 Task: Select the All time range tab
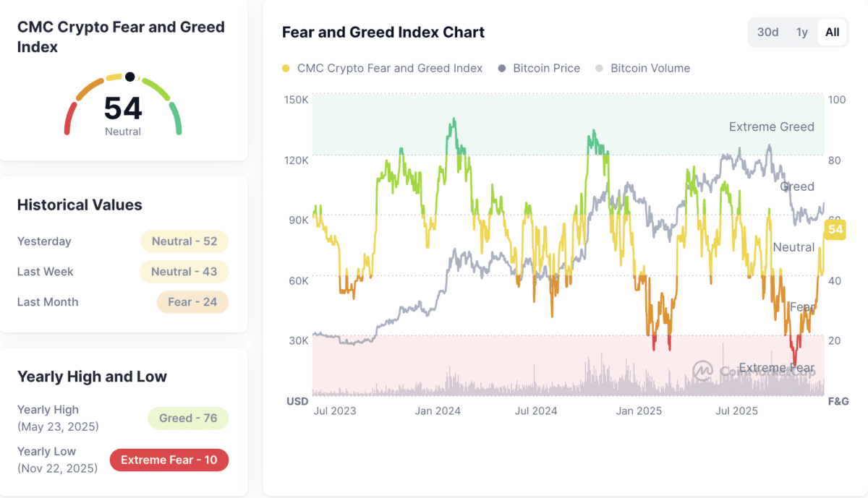pos(832,32)
